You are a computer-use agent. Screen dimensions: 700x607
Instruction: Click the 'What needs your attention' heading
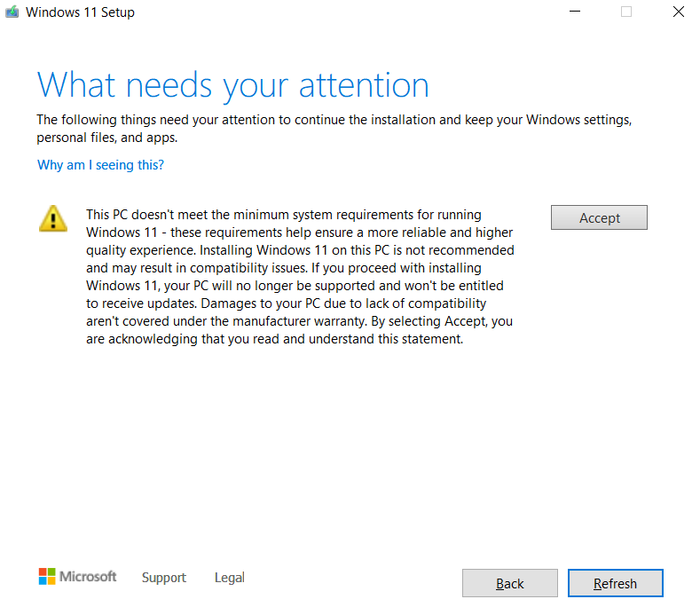pyautogui.click(x=233, y=85)
